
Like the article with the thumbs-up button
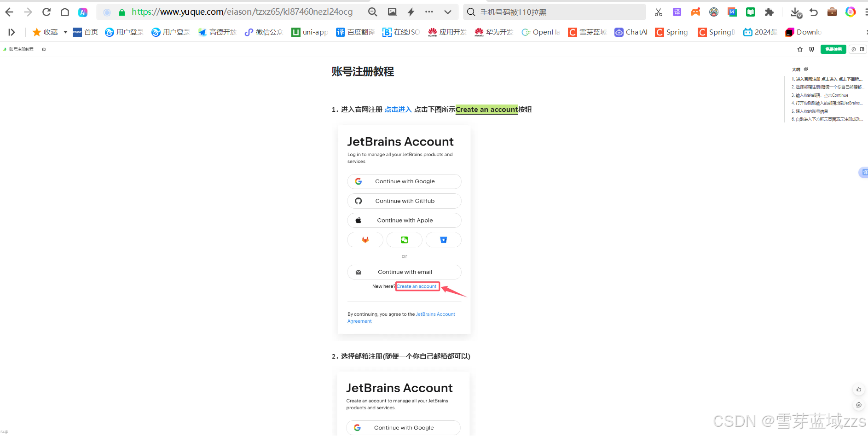pyautogui.click(x=859, y=389)
